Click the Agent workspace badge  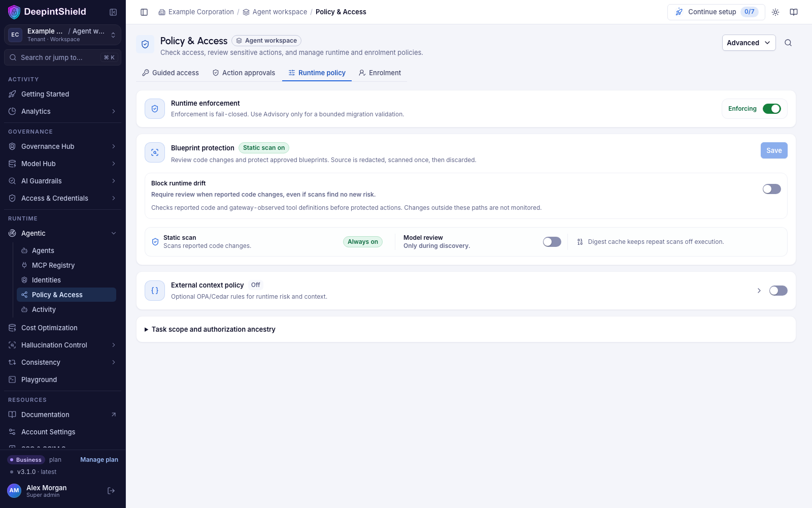(x=266, y=41)
